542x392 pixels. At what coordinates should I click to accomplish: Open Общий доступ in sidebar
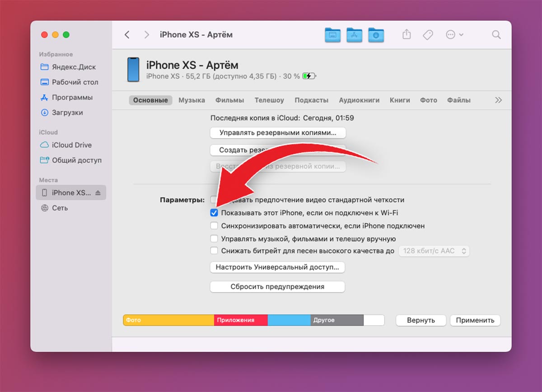click(x=71, y=160)
